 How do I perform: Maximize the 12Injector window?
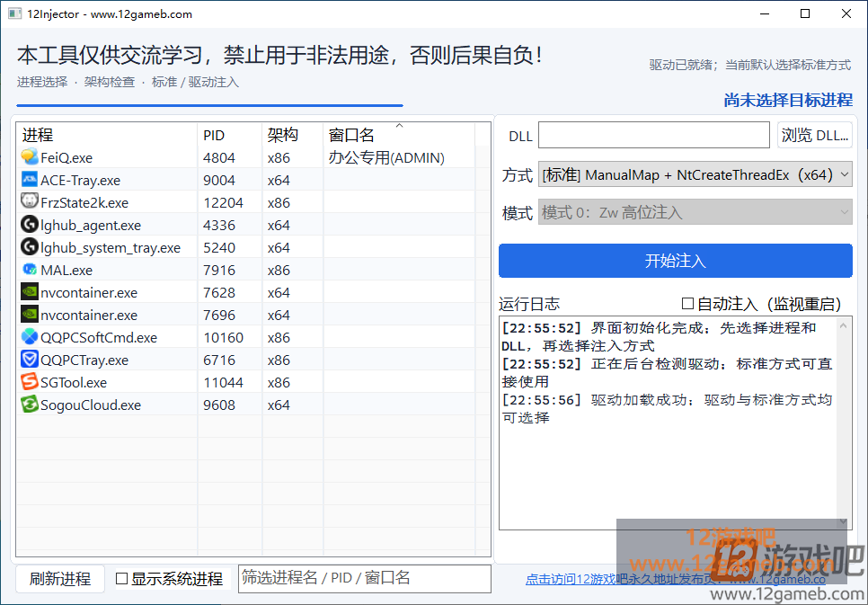pos(805,13)
